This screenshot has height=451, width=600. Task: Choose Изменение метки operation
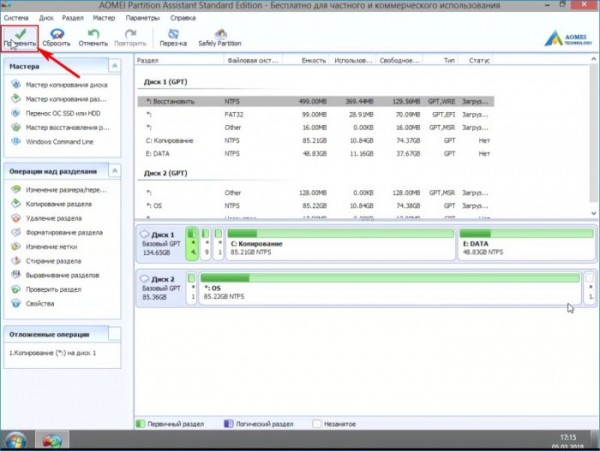click(x=51, y=247)
